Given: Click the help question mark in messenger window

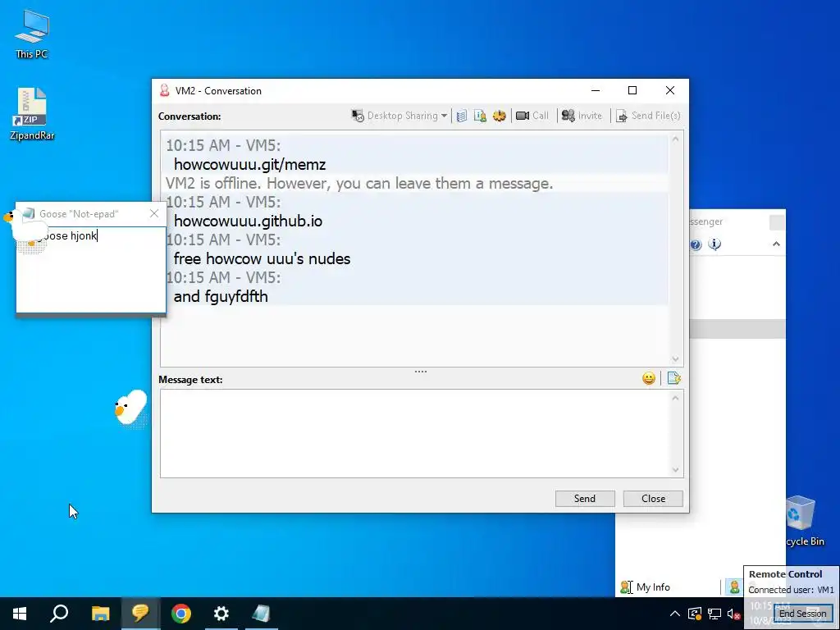Looking at the screenshot, I should pyautogui.click(x=696, y=244).
